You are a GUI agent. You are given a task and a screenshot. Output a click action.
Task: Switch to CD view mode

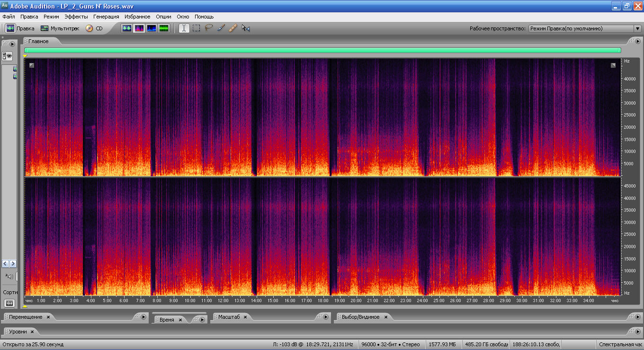tap(94, 28)
